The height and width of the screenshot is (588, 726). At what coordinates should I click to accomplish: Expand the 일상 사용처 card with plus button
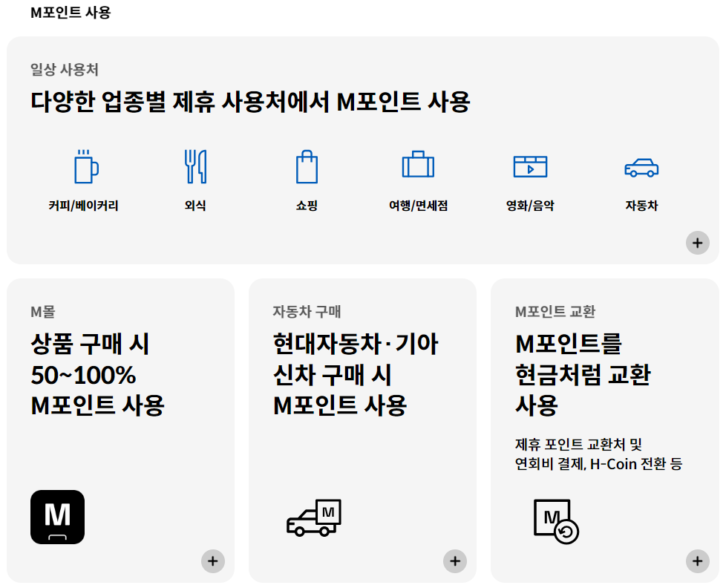point(696,243)
